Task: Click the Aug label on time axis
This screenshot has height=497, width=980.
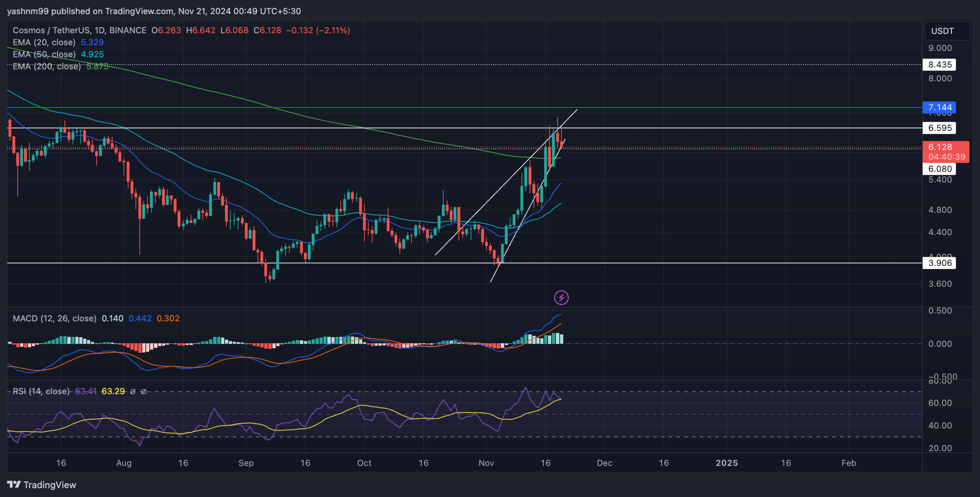Action: 124,463
